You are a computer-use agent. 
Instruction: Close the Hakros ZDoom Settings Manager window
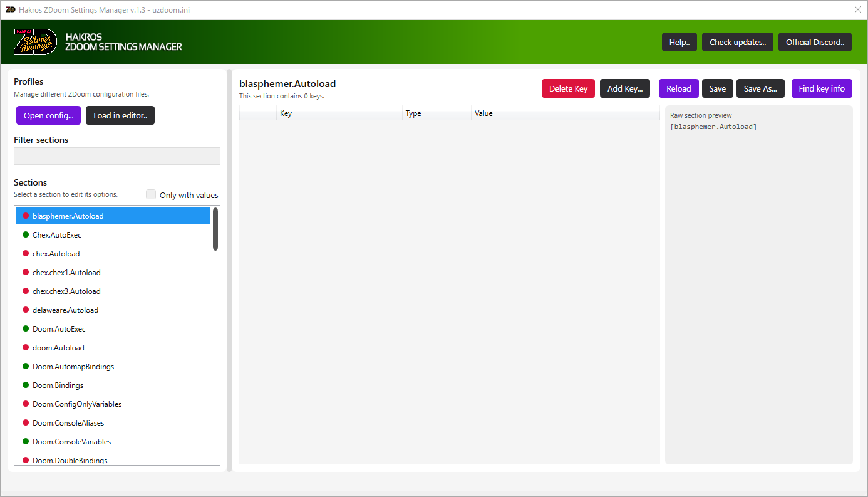click(858, 9)
